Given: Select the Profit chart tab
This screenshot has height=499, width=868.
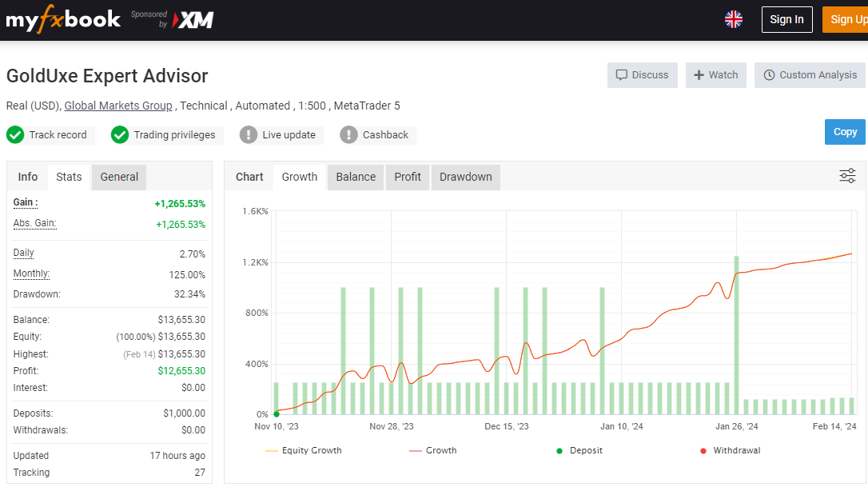Looking at the screenshot, I should (408, 178).
